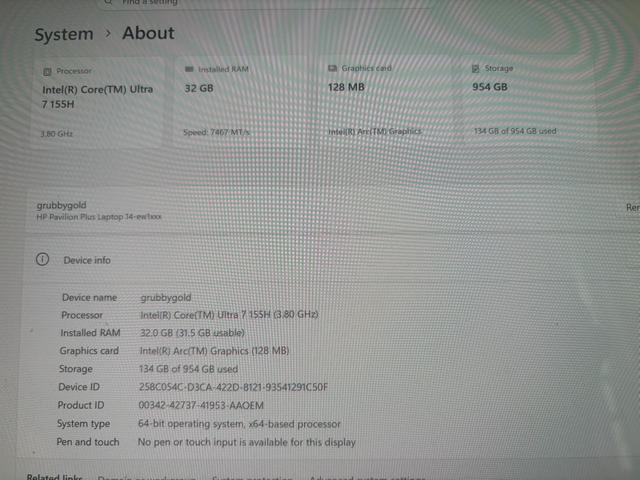Click the Product ID label
The image size is (640, 480).
tap(81, 405)
